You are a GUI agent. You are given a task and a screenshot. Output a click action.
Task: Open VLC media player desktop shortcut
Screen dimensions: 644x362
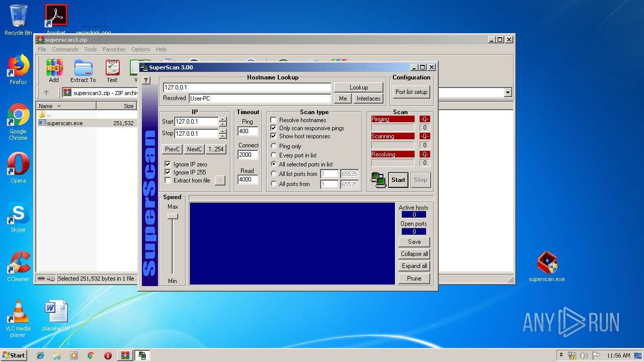point(18,319)
